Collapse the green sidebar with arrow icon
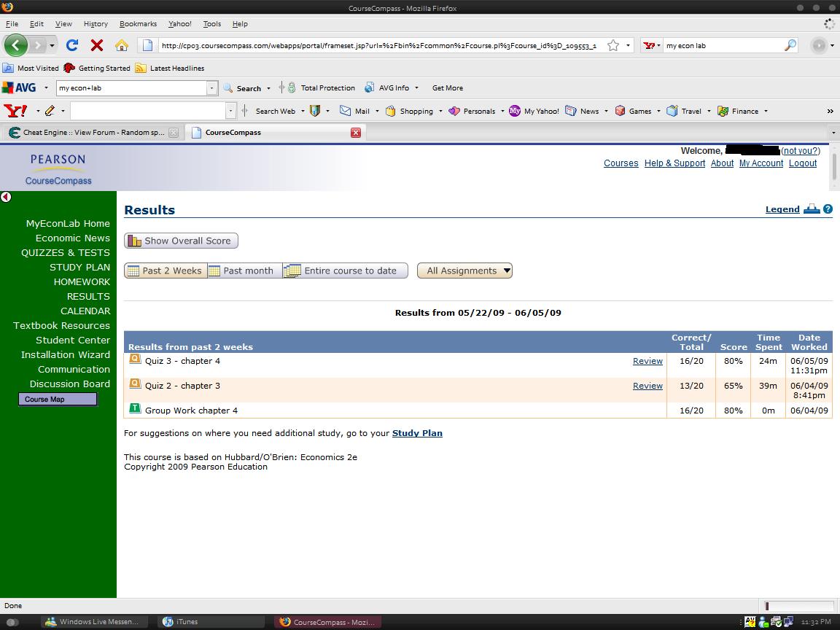Viewport: 840px width, 630px height. coord(6,197)
